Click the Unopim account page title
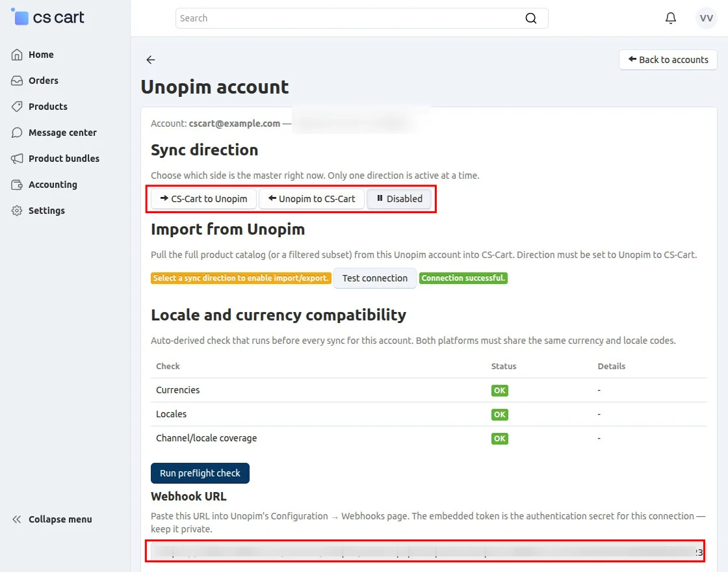Image resolution: width=728 pixels, height=572 pixels. pos(215,87)
